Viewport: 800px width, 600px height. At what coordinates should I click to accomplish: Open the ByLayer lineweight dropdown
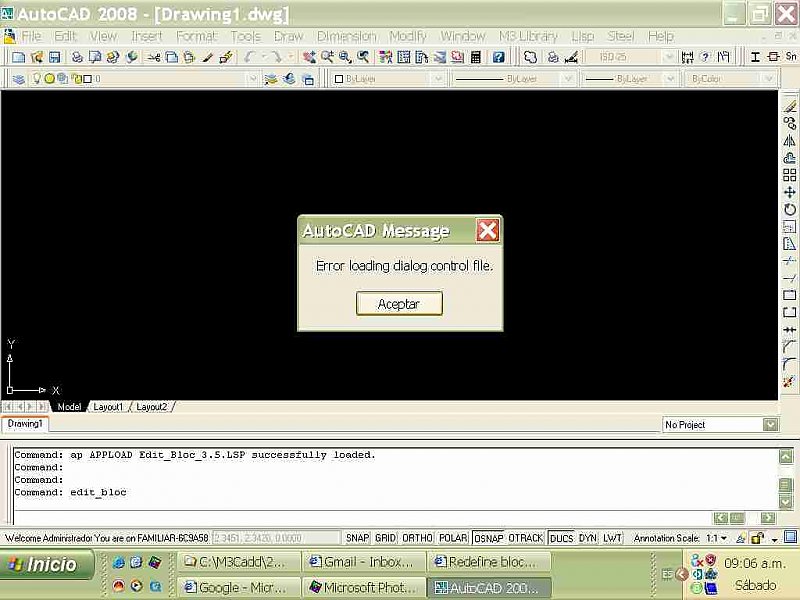(x=670, y=79)
